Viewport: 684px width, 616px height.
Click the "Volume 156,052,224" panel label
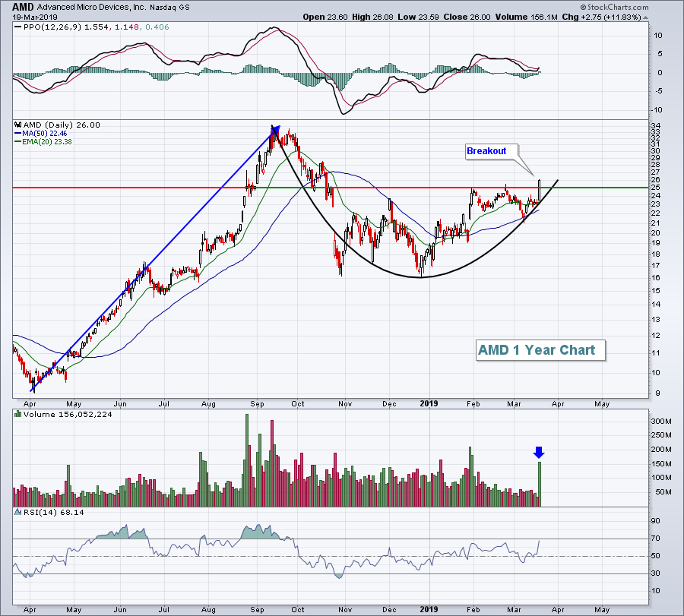click(x=68, y=414)
